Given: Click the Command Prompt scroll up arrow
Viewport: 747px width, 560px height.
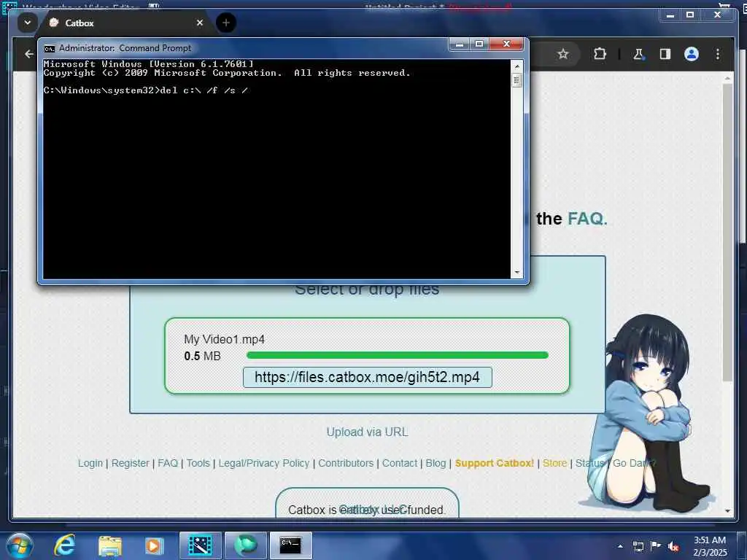Looking at the screenshot, I should 516,65.
